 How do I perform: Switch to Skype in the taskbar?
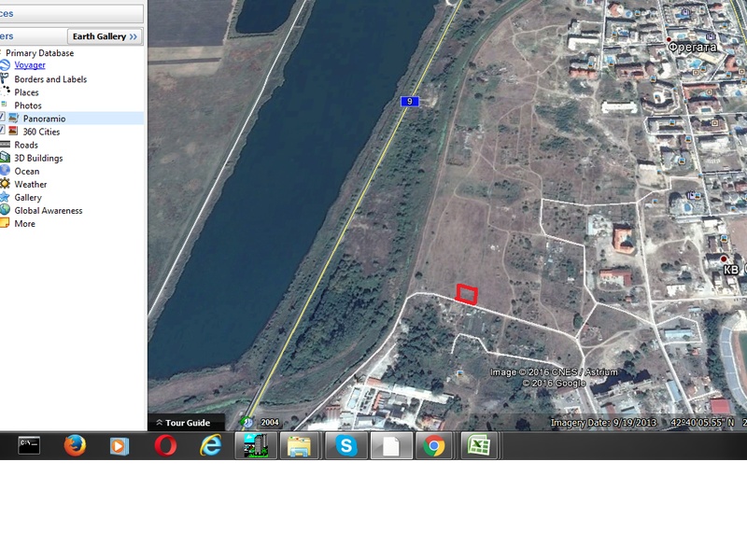click(x=346, y=446)
